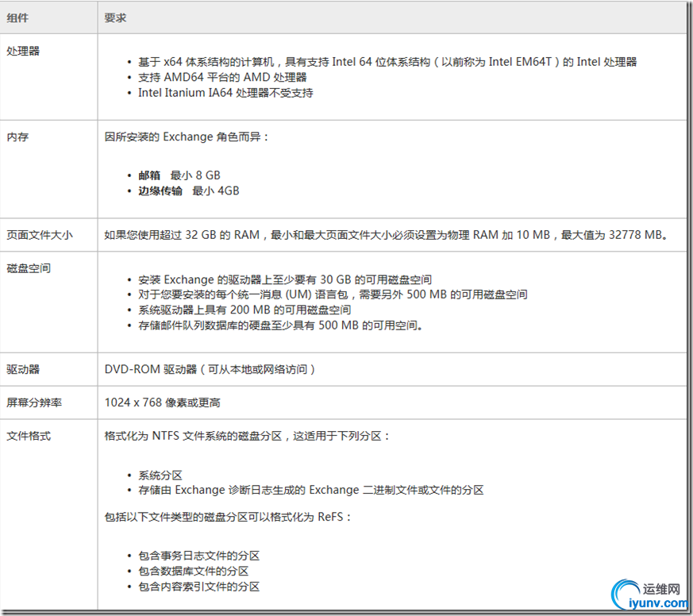The image size is (693, 616).
Task: Click the x64 体系结构 Intel processor bullet
Action: click(x=387, y=62)
